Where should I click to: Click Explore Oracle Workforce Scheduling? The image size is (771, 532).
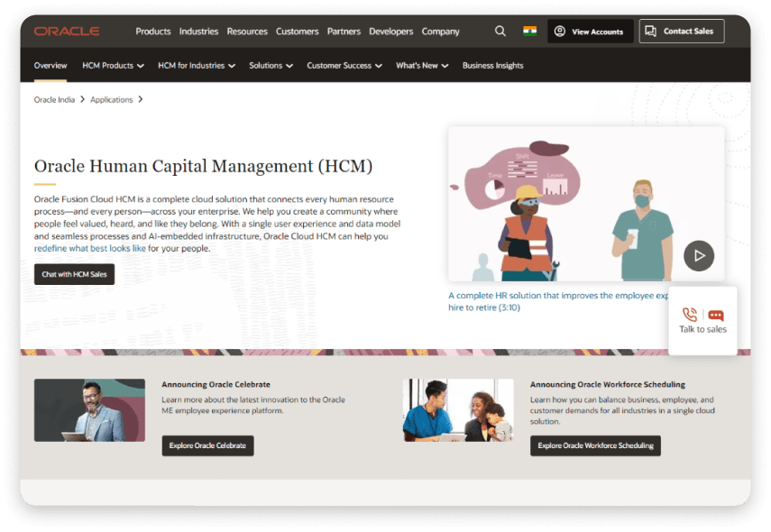pyautogui.click(x=595, y=445)
